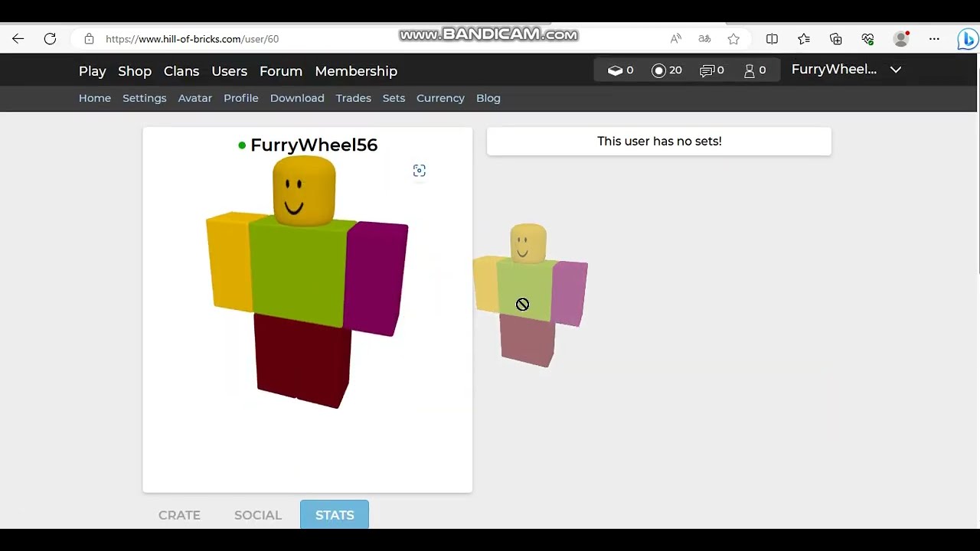Open the Download link
This screenshot has height=551, width=980.
point(297,98)
